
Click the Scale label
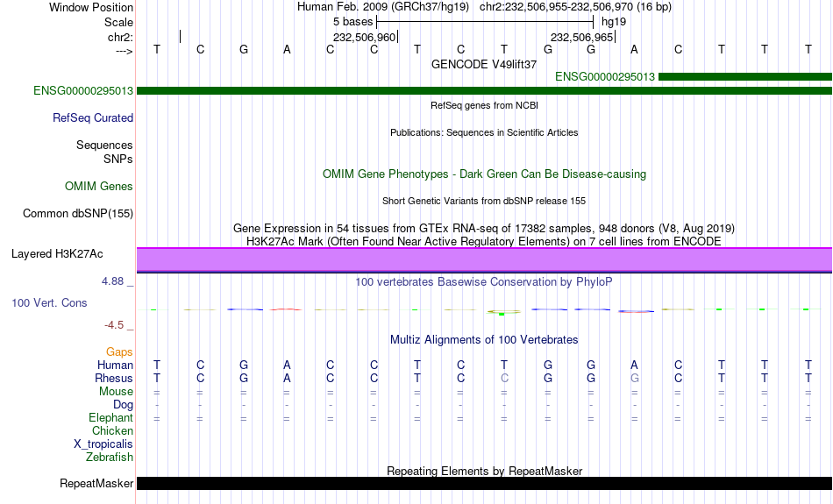(x=119, y=22)
